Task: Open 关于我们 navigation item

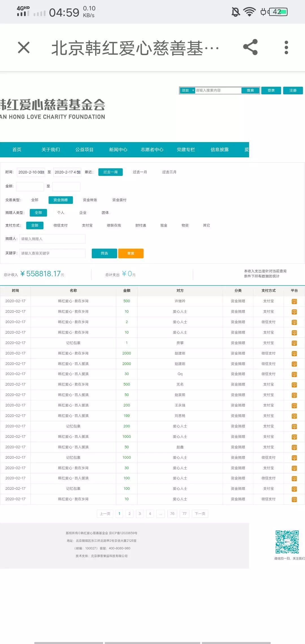Action: [51, 149]
